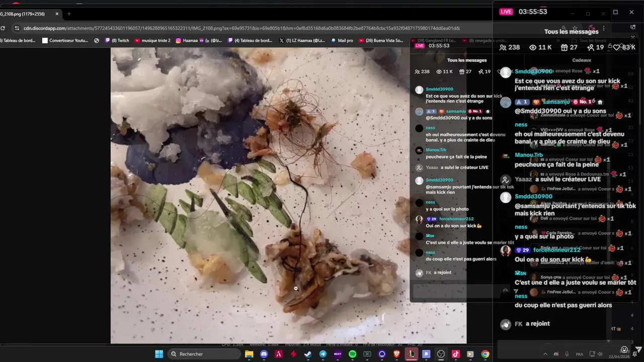Click Yaaaz a suivi le créateur LIVE

tap(557, 179)
